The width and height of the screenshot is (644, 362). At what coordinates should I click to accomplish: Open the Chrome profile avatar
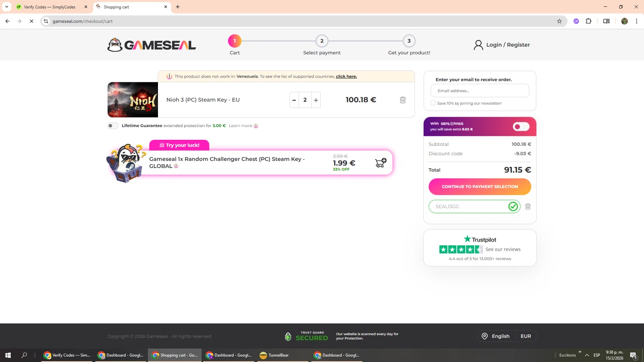point(625,21)
